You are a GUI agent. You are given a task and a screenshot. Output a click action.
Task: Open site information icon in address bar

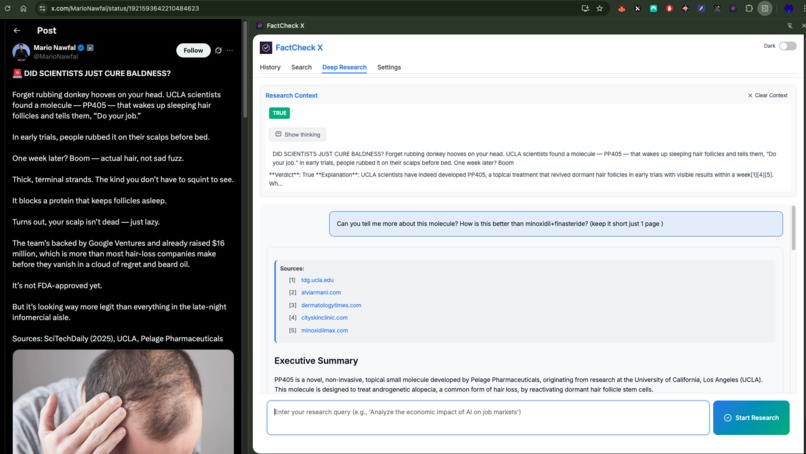tap(42, 8)
